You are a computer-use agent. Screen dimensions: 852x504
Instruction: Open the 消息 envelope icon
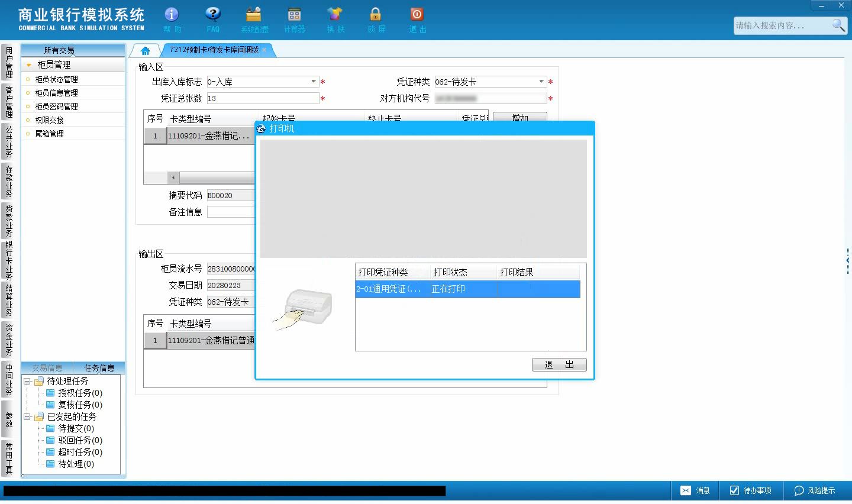(686, 490)
